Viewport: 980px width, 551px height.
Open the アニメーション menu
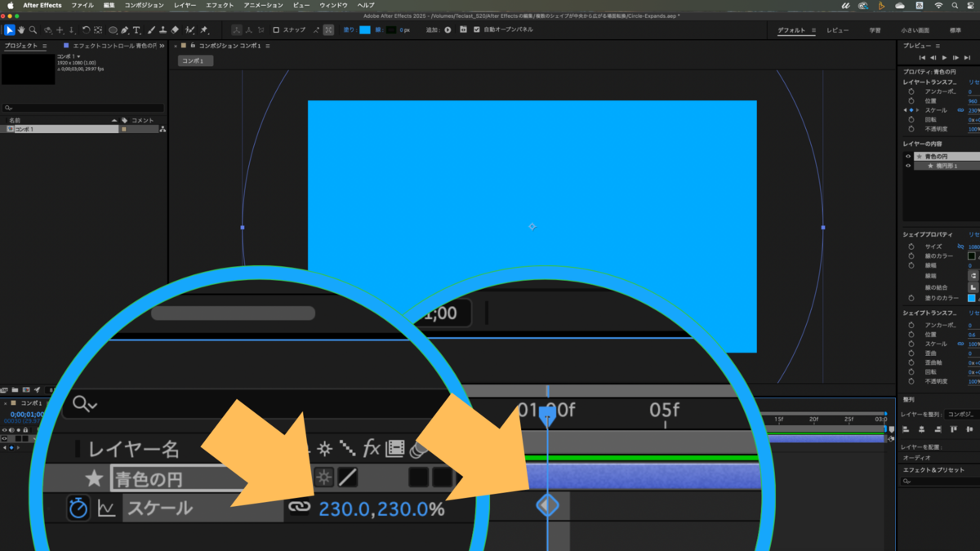point(264,5)
